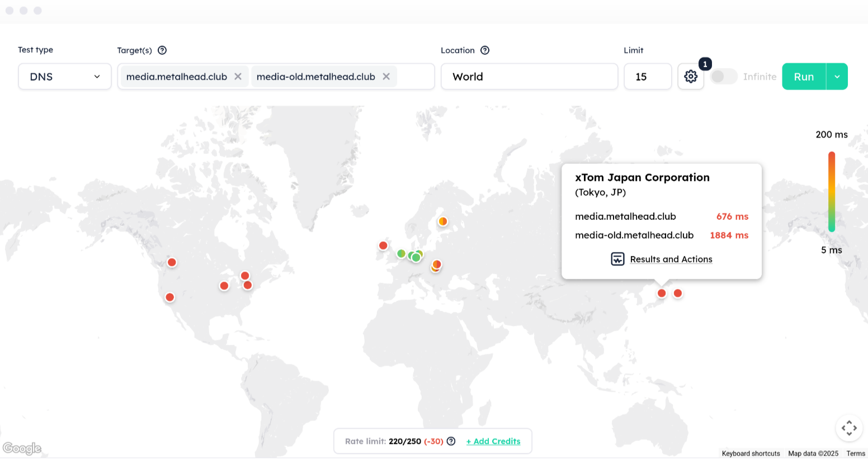
Task: Click the Results and Actions icon in the tooltip
Action: 617,259
